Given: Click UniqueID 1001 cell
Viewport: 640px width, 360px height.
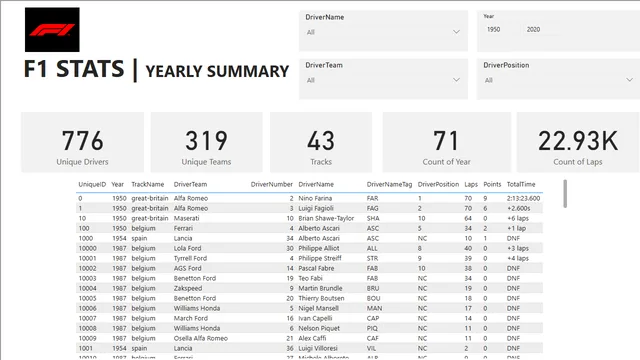Looking at the screenshot, I should pyautogui.click(x=85, y=348).
